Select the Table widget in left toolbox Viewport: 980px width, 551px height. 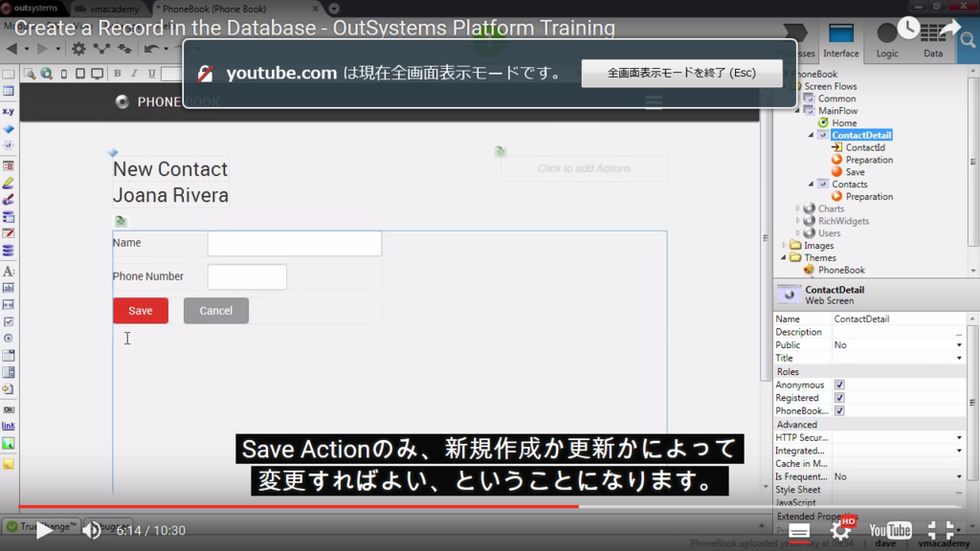click(x=8, y=91)
